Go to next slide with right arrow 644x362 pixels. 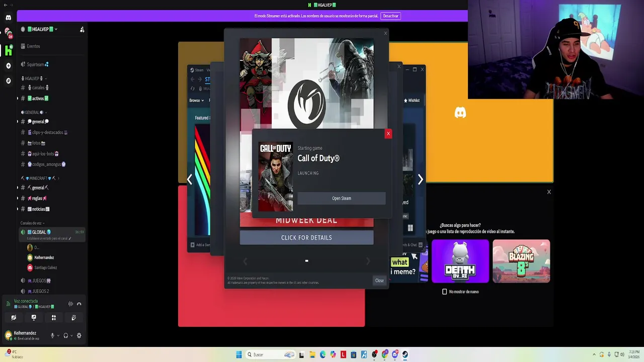420,179
